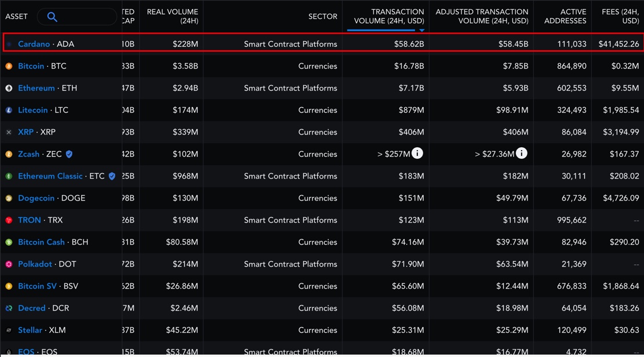The image size is (644, 357).
Task: Click Cardano sector Smart Contract Platforms
Action: 290,44
